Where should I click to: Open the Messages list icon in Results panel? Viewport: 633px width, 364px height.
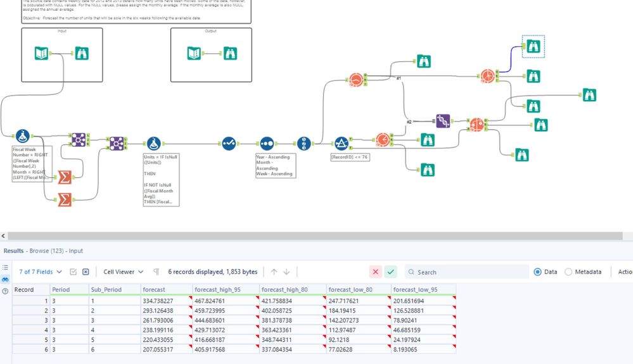5,268
